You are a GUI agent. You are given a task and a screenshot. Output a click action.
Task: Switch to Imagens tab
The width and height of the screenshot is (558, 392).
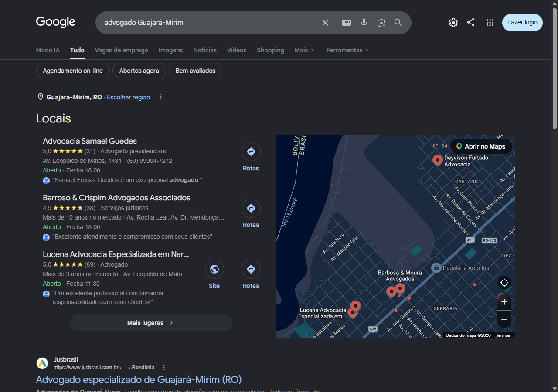171,50
